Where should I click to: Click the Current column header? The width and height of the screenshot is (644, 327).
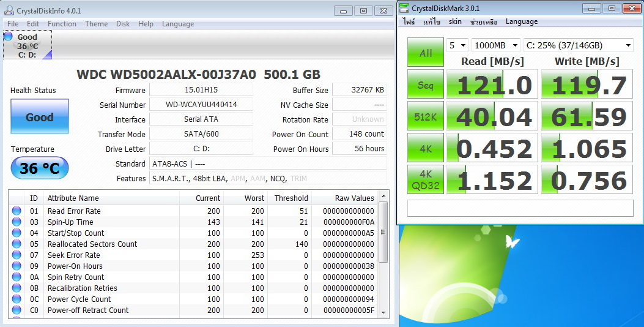tap(202, 198)
